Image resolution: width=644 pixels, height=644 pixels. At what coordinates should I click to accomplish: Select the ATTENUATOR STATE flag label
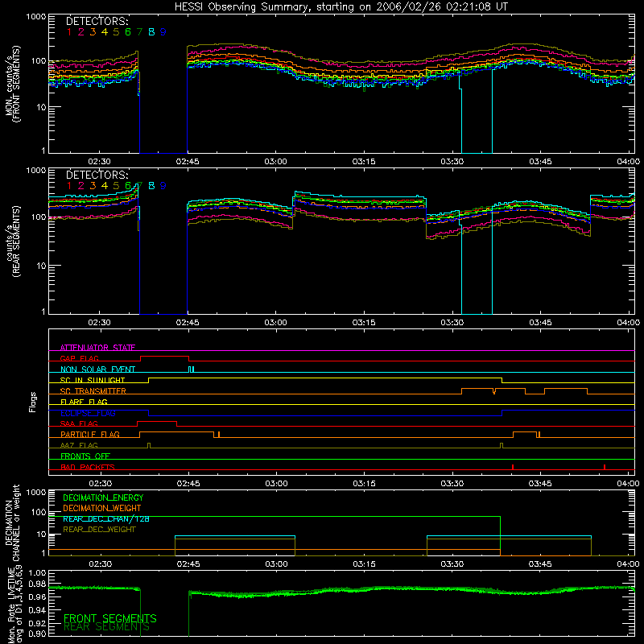[x=97, y=348]
